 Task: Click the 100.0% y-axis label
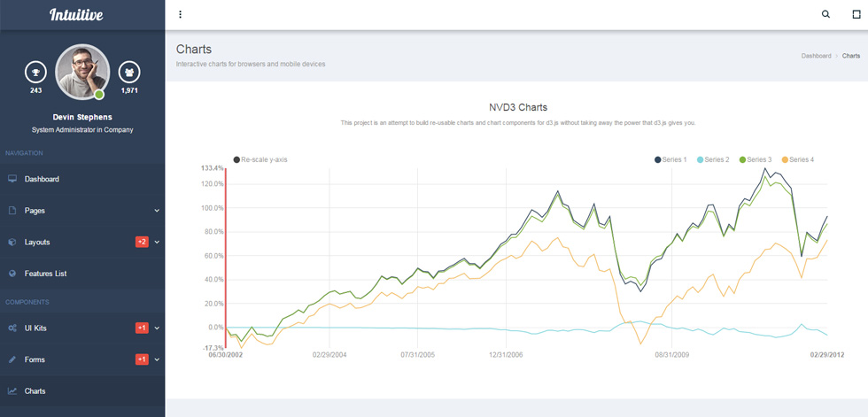[x=213, y=208]
